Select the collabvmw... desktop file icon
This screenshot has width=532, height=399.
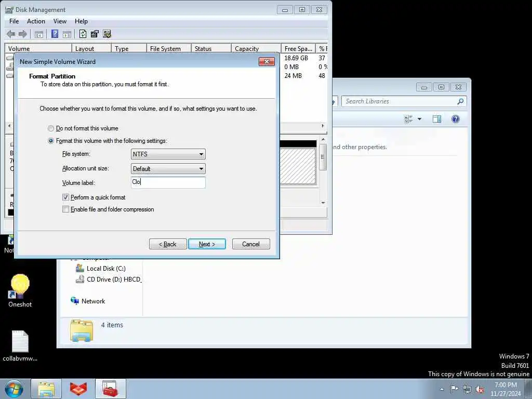20,341
